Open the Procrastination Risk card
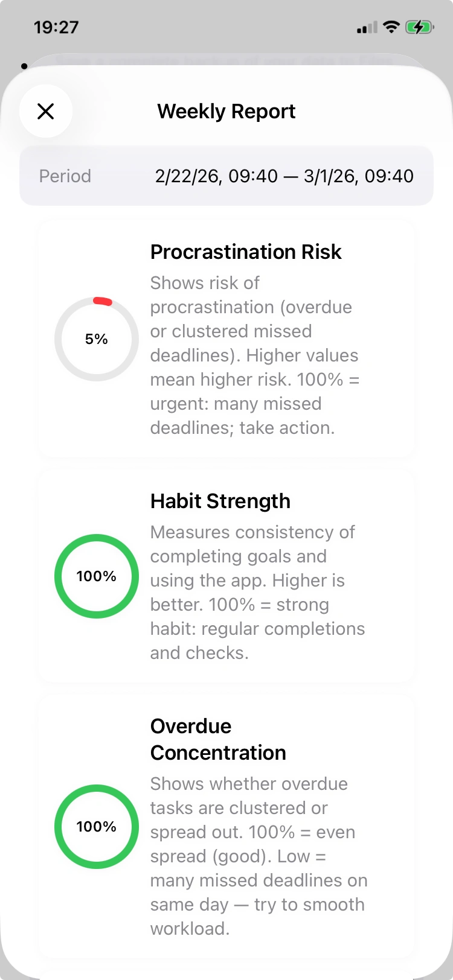Screen dimensions: 453x980 (226, 338)
